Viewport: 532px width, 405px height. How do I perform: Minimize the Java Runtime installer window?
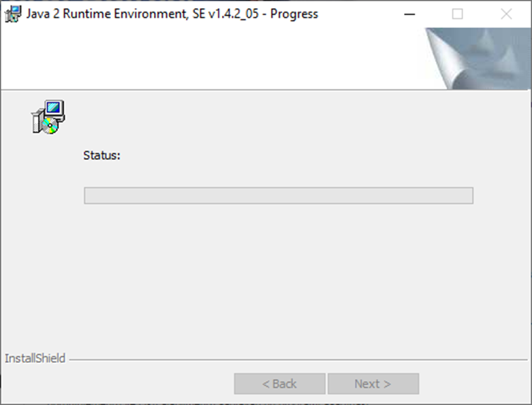tap(409, 14)
